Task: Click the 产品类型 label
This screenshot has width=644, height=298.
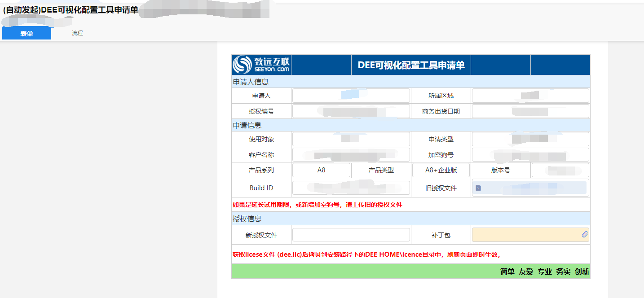Action: click(381, 170)
